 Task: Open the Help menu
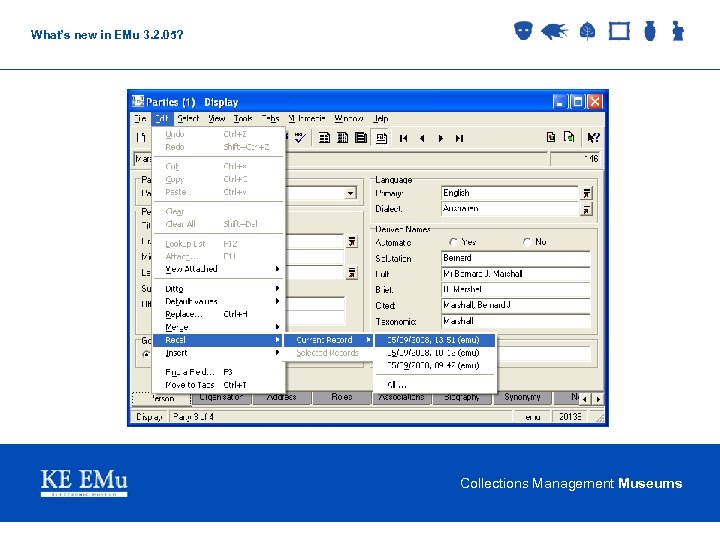point(381,118)
